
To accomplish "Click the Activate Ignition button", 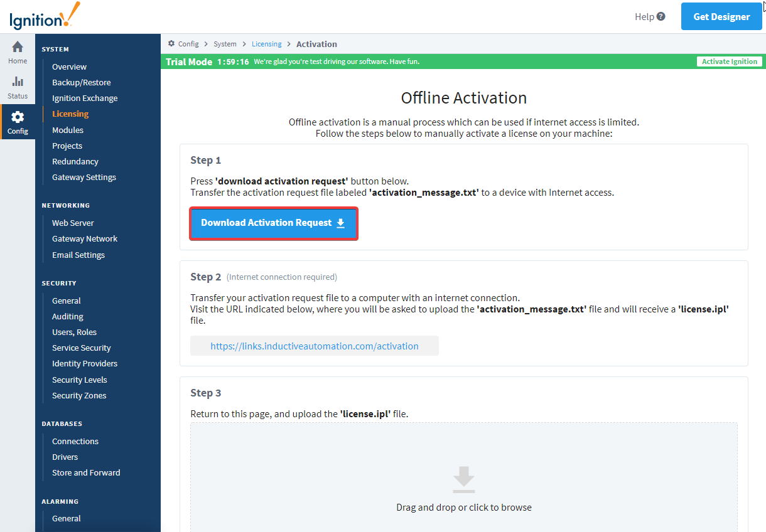I will point(729,61).
